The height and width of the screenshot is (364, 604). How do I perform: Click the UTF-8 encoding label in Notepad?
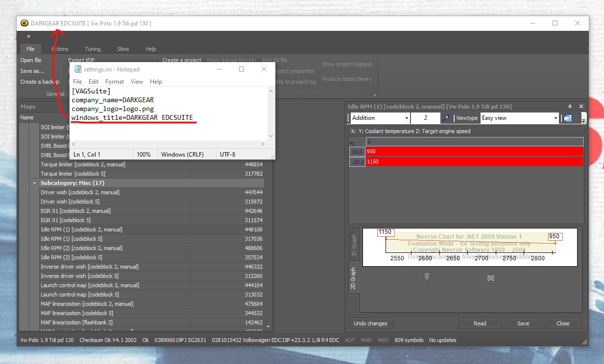click(x=227, y=154)
